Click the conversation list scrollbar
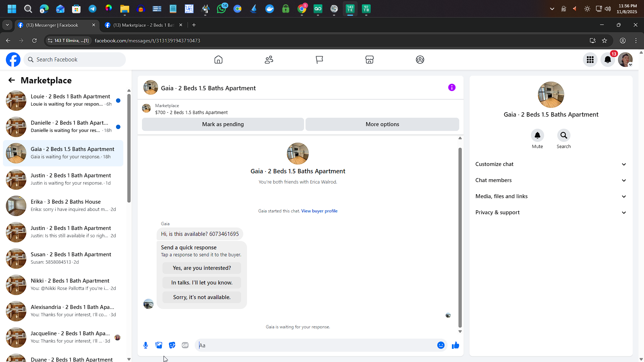 click(x=129, y=148)
